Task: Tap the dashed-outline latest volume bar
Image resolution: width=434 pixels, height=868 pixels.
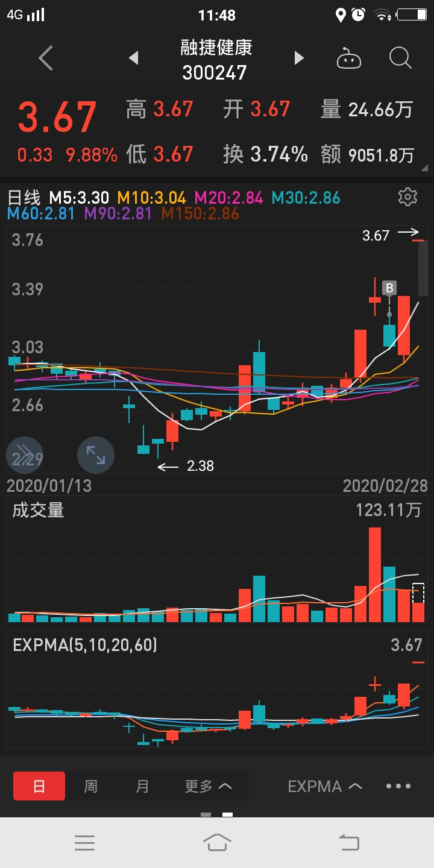Action: tap(418, 603)
